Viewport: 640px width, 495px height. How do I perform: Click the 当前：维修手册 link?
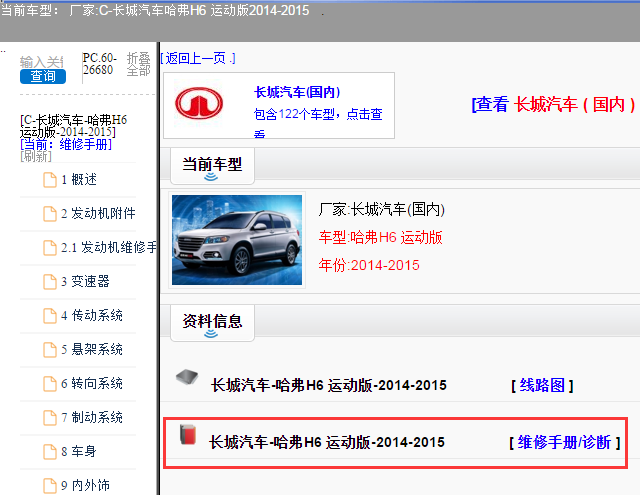[x=66, y=144]
